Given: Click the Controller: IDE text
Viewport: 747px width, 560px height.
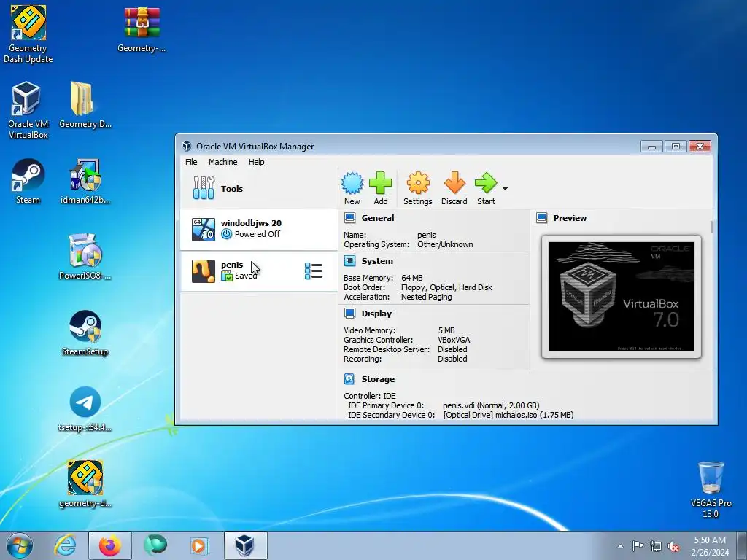Looking at the screenshot, I should (x=370, y=396).
